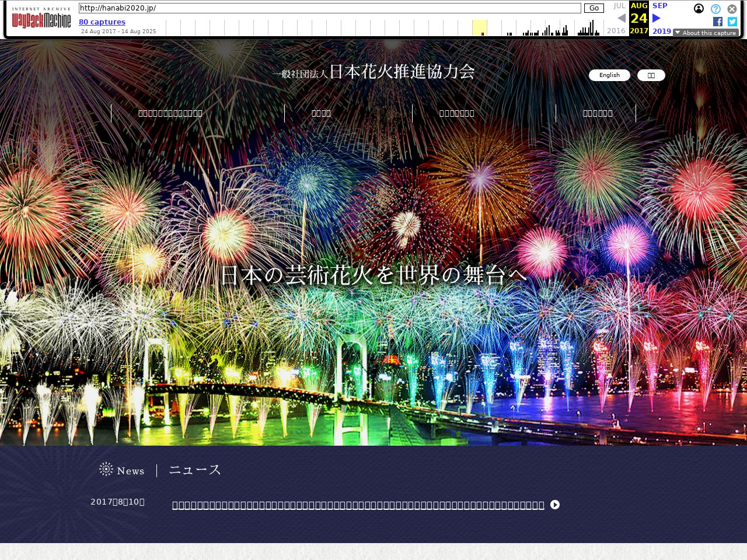Switch the site language to English
The image size is (747, 560).
609,75
